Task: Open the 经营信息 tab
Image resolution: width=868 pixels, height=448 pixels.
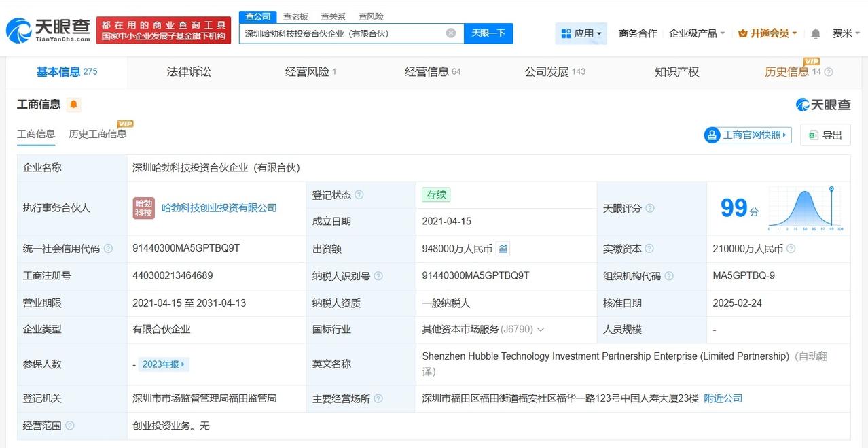Action: click(433, 72)
